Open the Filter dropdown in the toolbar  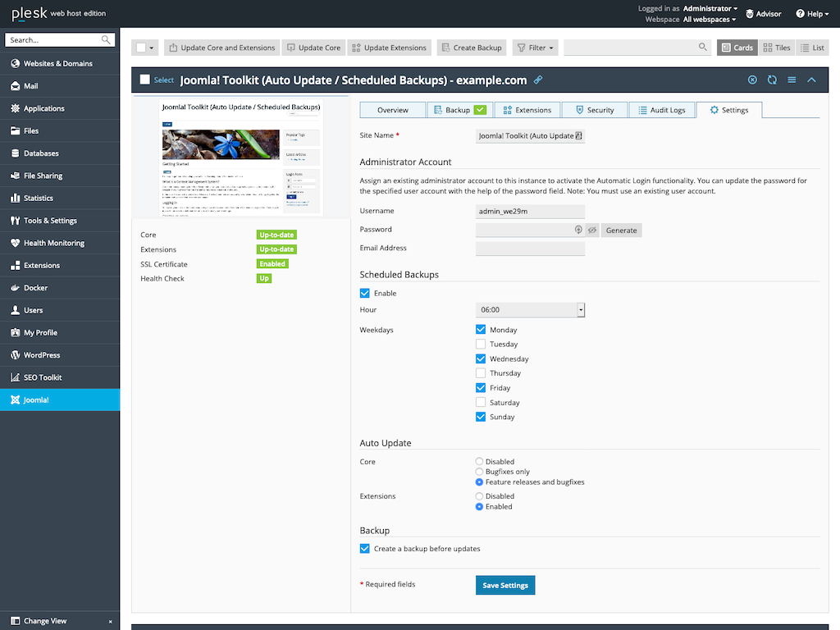(535, 47)
